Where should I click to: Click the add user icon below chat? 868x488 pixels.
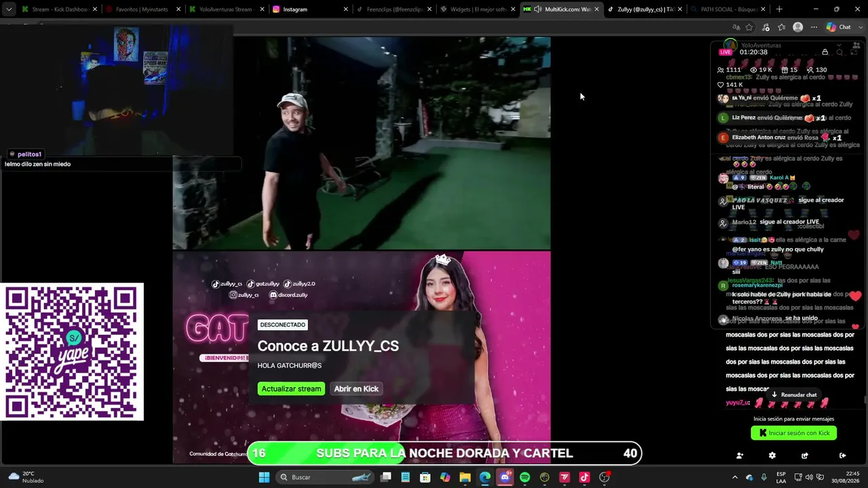coord(739,455)
